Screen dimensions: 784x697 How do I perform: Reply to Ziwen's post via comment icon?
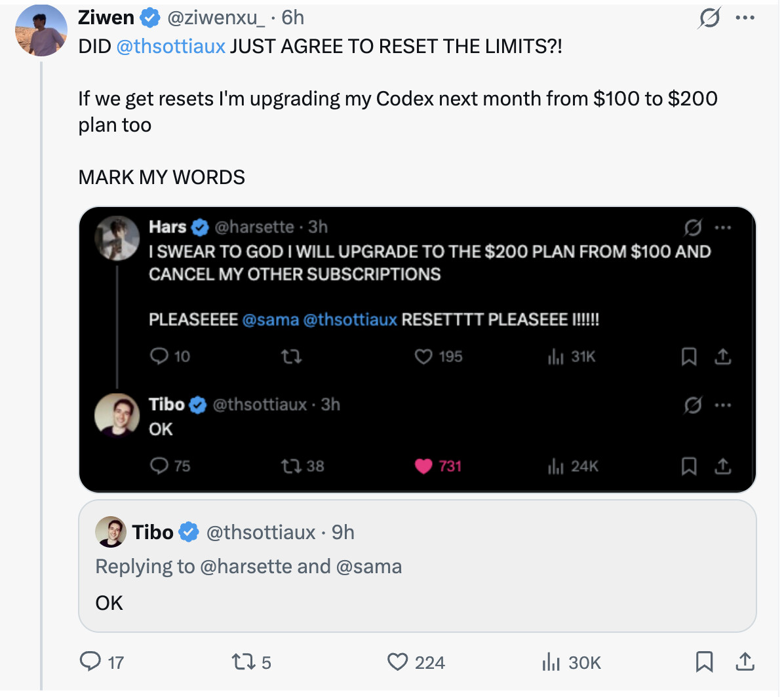[90, 662]
